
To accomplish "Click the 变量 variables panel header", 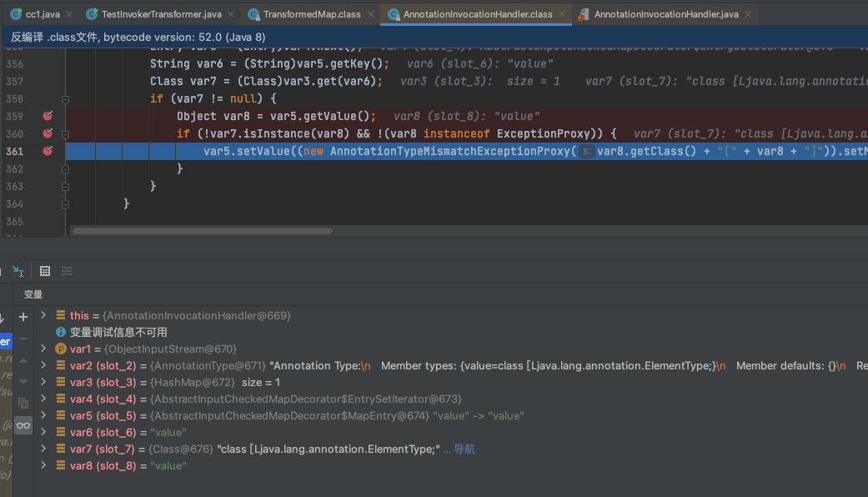I will [33, 294].
